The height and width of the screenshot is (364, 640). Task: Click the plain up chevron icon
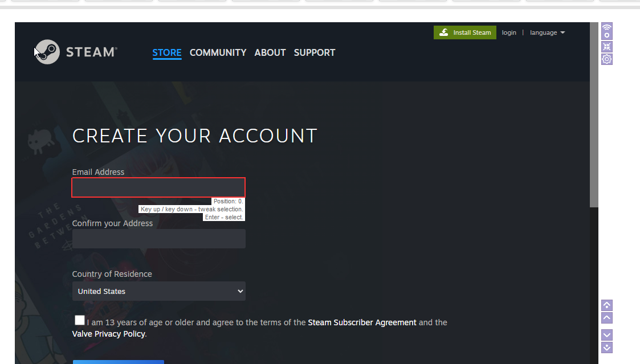click(x=607, y=318)
